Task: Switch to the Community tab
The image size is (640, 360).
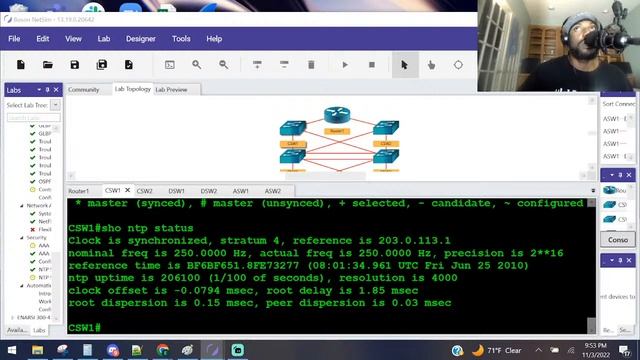Action: tap(84, 89)
